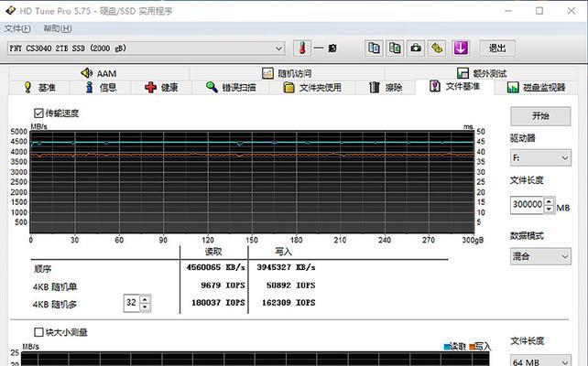Click the 写入 column header
Image resolution: width=588 pixels, height=366 pixels.
[283, 252]
